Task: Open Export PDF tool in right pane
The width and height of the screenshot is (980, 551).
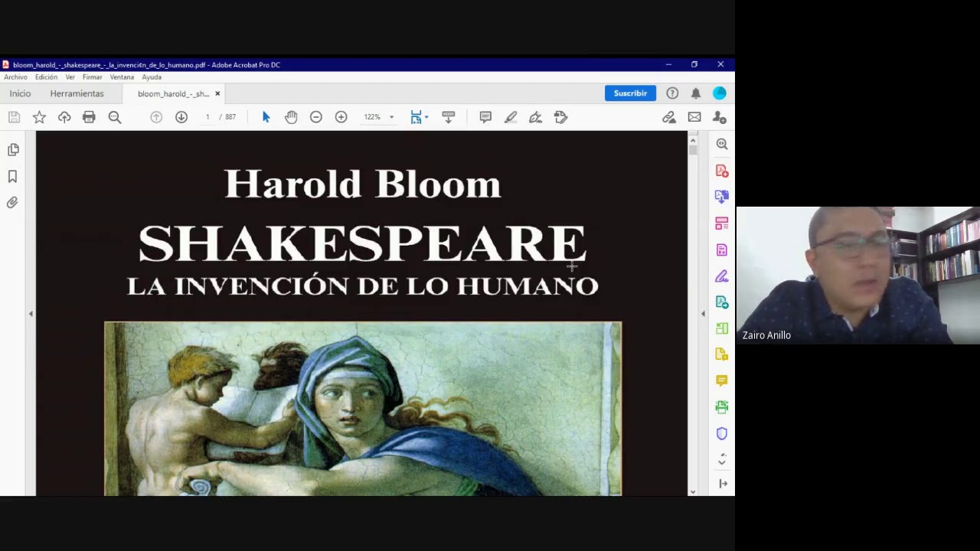Action: [722, 197]
